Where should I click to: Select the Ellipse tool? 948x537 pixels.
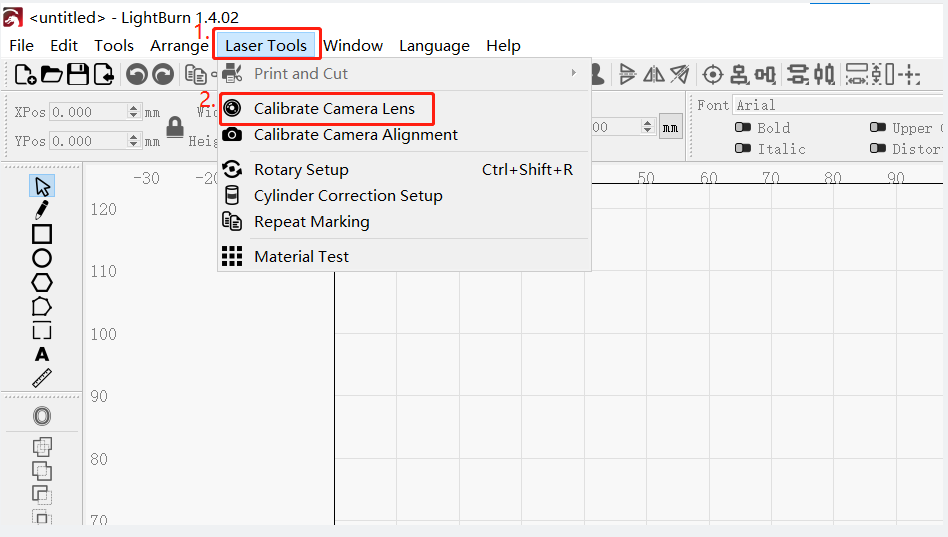[42, 258]
